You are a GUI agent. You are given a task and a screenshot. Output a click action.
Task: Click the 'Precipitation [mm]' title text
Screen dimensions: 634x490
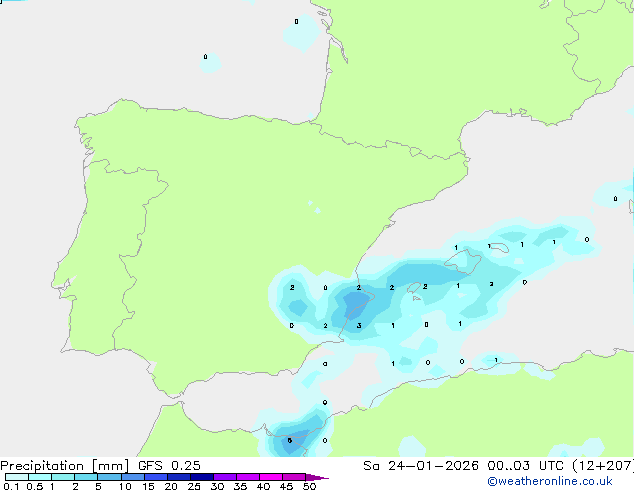pyautogui.click(x=65, y=466)
